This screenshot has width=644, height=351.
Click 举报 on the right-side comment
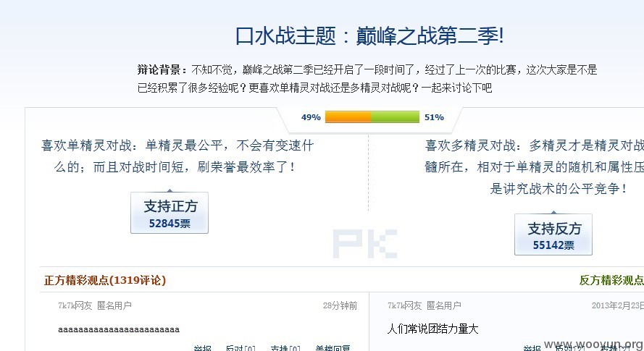click(x=532, y=348)
